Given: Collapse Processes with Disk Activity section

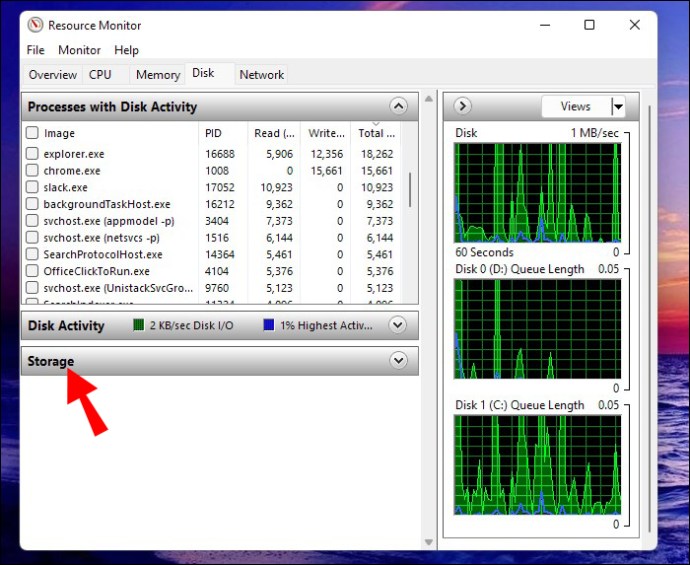Looking at the screenshot, I should click(x=398, y=106).
